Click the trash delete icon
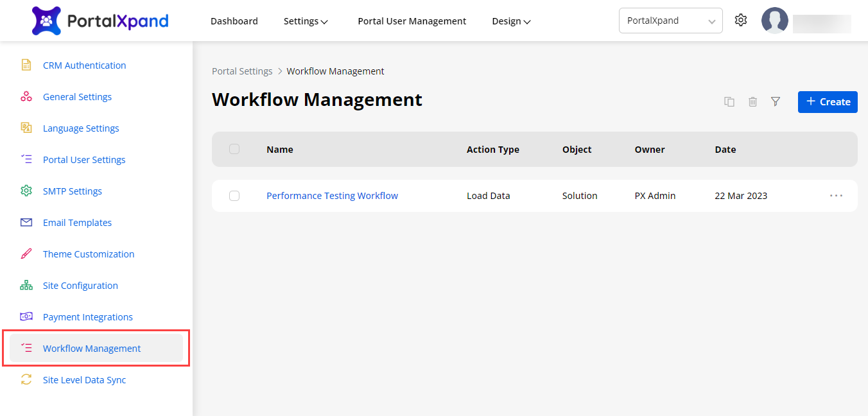868x416 pixels. (752, 101)
